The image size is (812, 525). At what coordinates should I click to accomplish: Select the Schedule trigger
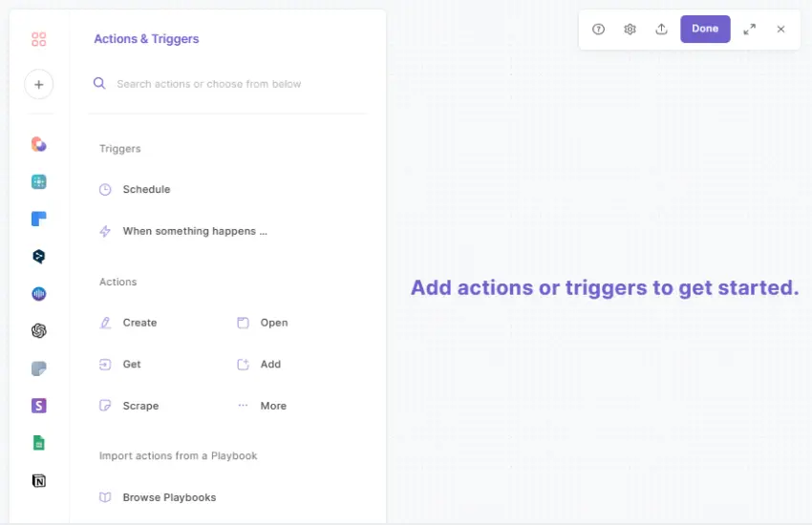click(x=135, y=189)
